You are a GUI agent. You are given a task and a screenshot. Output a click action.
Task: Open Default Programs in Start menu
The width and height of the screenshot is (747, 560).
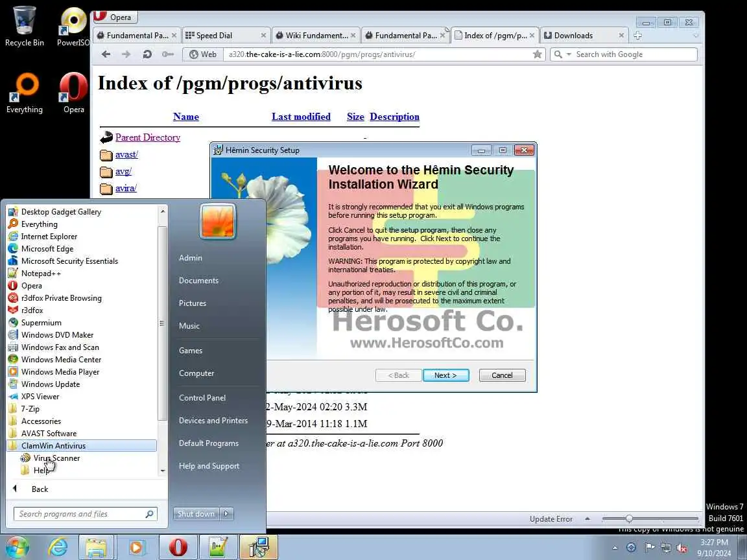click(x=208, y=443)
